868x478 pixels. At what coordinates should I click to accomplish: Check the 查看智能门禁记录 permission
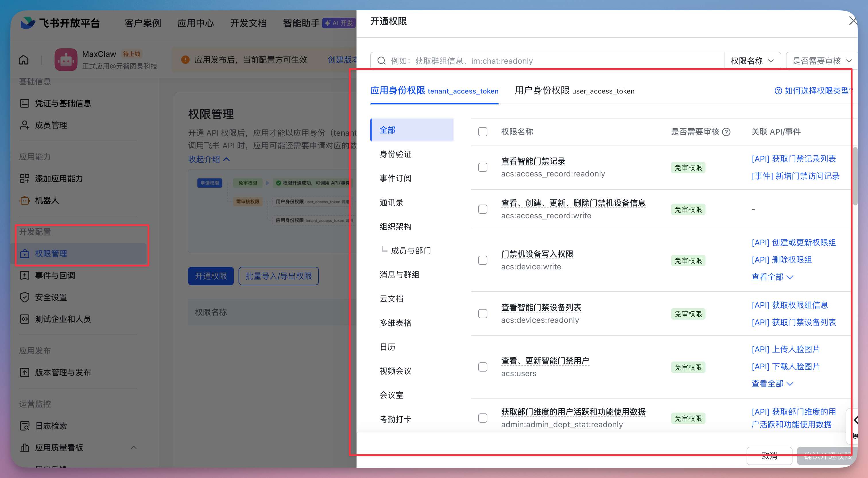[x=483, y=167]
